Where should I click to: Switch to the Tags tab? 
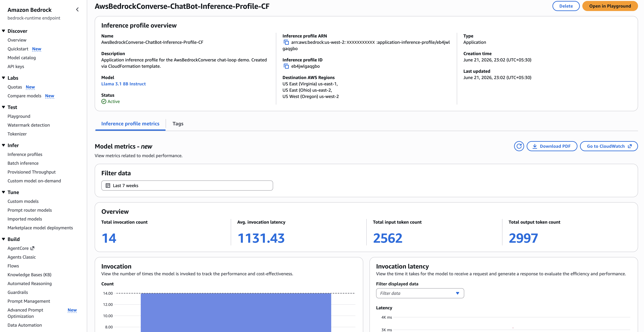pos(178,124)
